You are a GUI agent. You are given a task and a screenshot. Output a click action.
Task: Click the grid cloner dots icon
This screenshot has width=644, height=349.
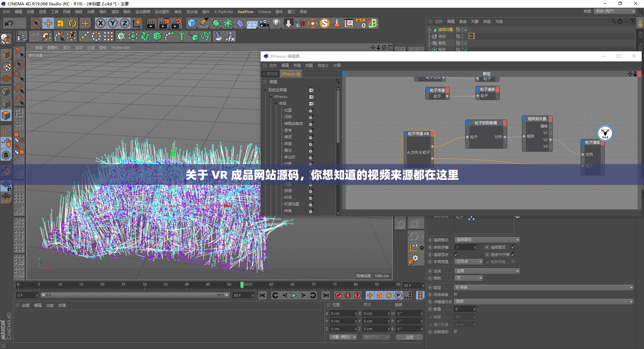coord(108,36)
